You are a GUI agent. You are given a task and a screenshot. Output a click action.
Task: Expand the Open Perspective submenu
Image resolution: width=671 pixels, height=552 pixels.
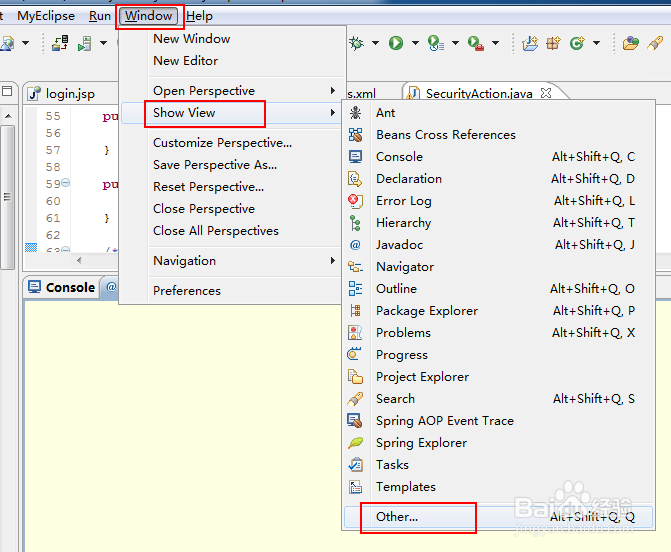point(233,91)
